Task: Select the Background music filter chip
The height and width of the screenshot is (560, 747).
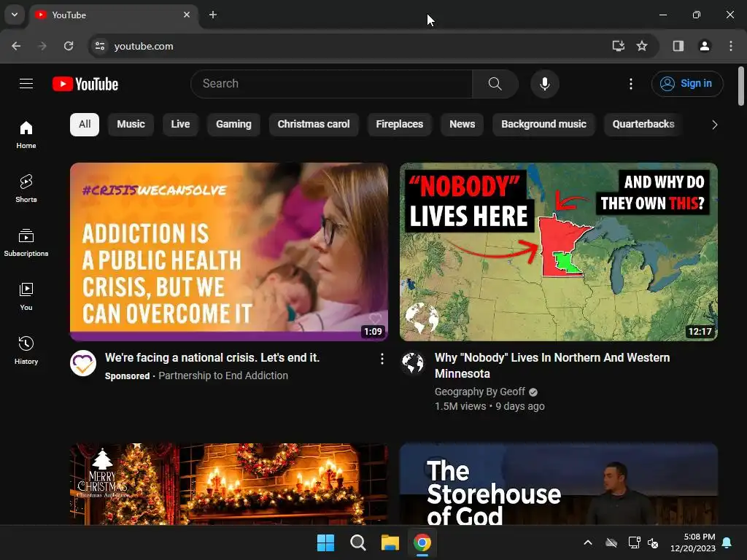Action: pos(543,124)
